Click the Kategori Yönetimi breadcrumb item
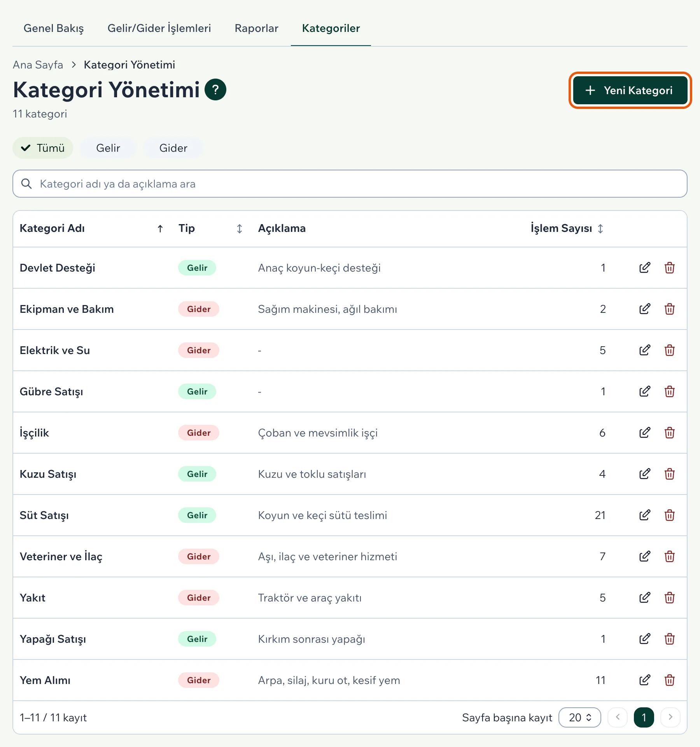The image size is (700, 747). coord(129,65)
